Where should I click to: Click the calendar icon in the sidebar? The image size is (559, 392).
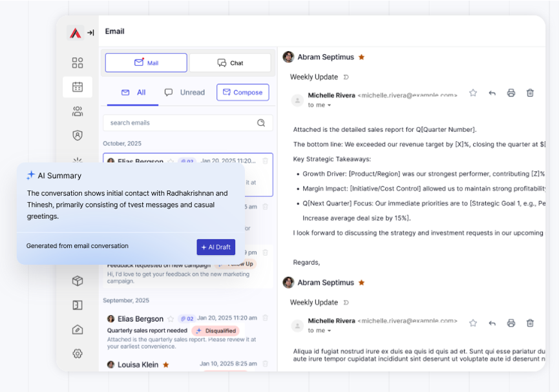[78, 87]
